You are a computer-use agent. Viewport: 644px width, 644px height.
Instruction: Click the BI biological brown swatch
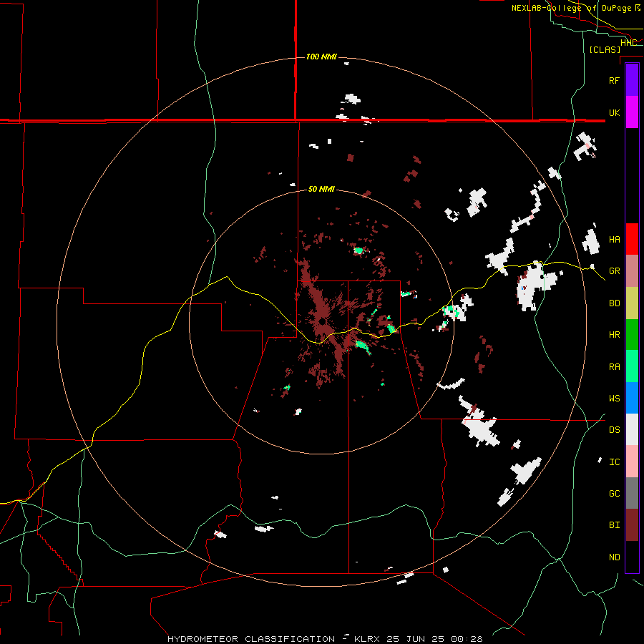(x=632, y=525)
